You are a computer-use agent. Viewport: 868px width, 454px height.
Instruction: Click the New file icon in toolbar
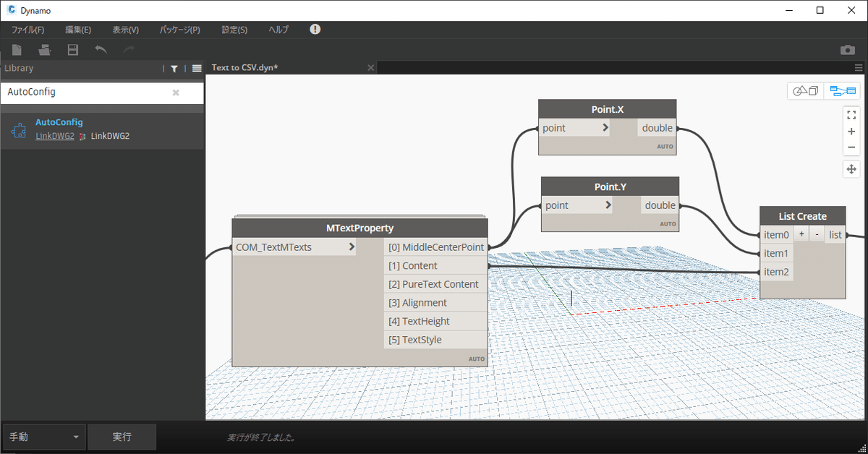[x=17, y=50]
